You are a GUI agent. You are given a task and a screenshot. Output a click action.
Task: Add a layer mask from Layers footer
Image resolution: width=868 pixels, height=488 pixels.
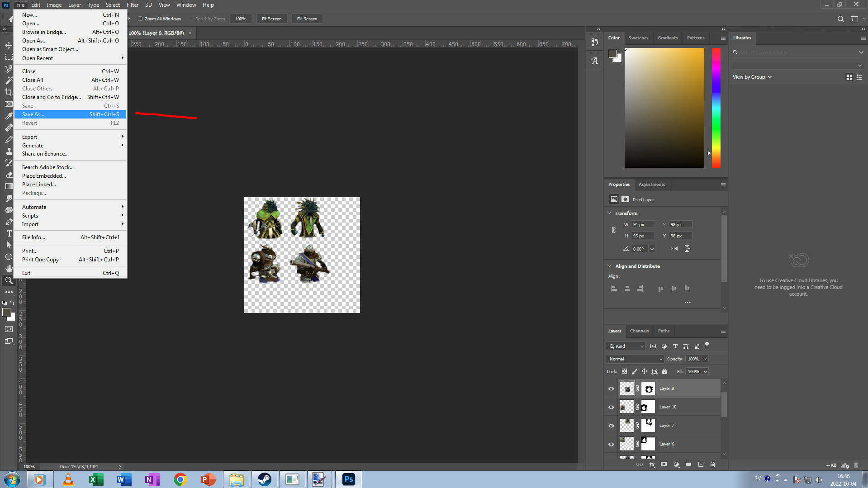pyautogui.click(x=664, y=464)
